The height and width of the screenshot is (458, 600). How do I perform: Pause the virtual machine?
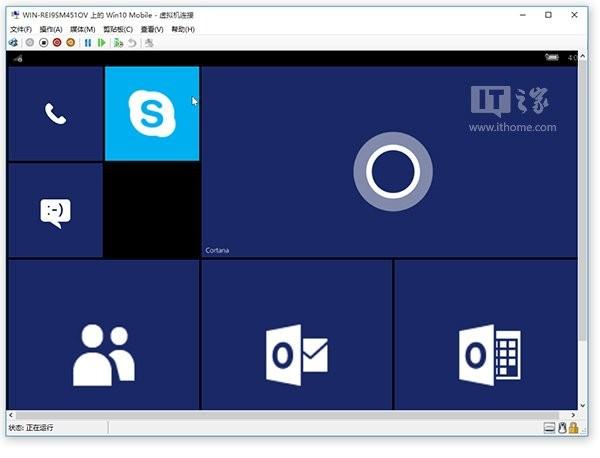[88, 43]
